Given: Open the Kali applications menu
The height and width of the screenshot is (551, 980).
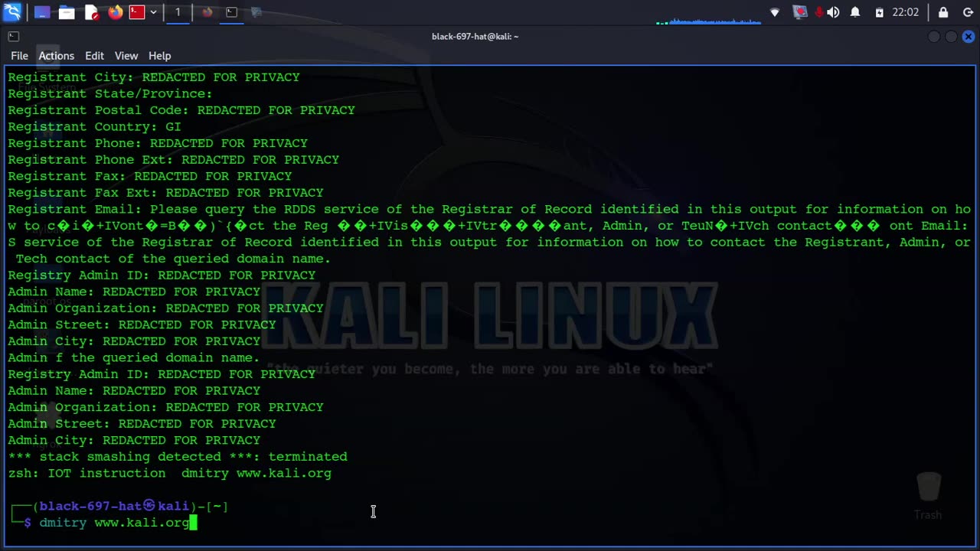Looking at the screenshot, I should pos(13,12).
